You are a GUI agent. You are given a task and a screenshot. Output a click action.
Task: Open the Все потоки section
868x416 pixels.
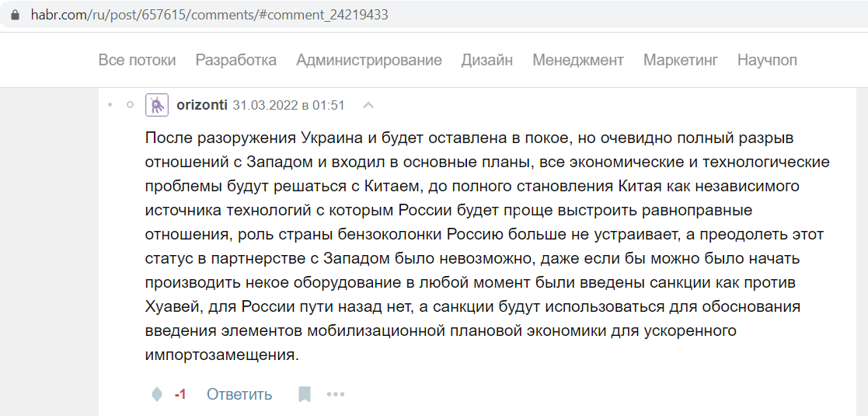point(138,61)
